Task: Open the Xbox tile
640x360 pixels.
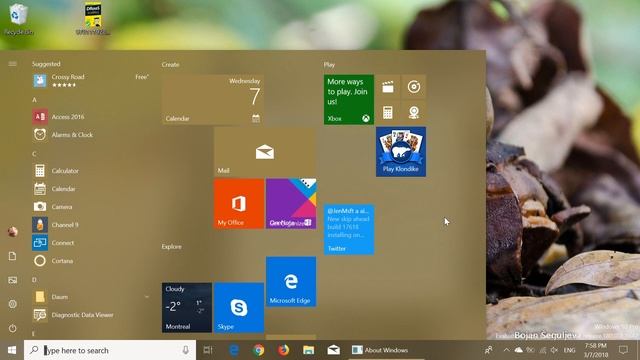Action: click(x=349, y=99)
